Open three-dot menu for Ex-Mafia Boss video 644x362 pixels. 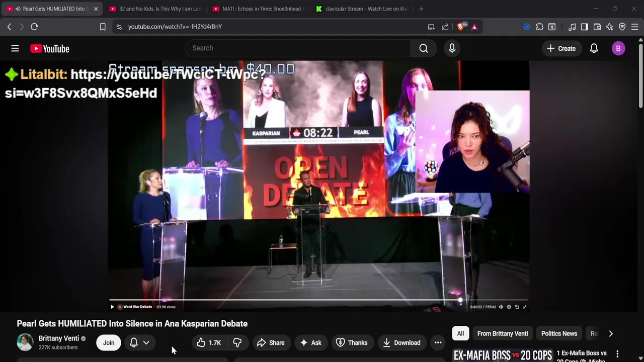click(x=617, y=354)
